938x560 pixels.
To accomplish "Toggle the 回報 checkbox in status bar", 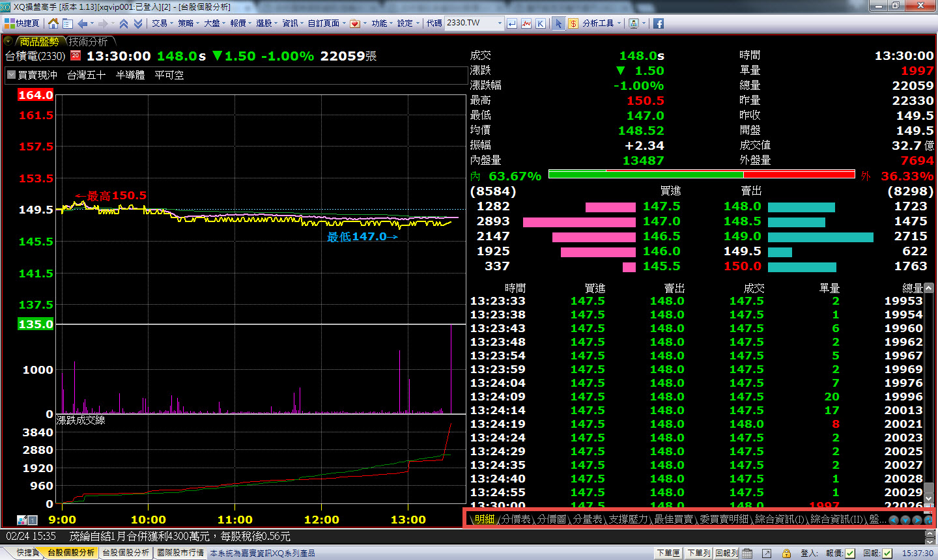I will pyautogui.click(x=887, y=553).
